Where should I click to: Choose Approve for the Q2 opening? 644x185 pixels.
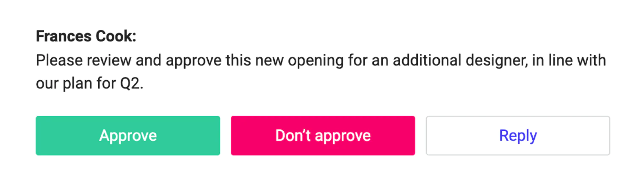tap(128, 136)
